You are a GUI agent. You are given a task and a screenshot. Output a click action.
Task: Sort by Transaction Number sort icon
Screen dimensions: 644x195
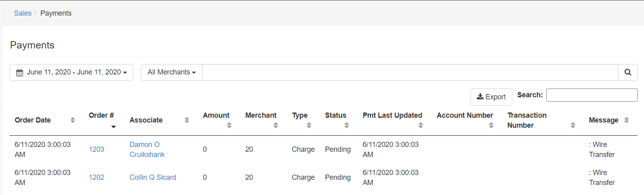(573, 125)
